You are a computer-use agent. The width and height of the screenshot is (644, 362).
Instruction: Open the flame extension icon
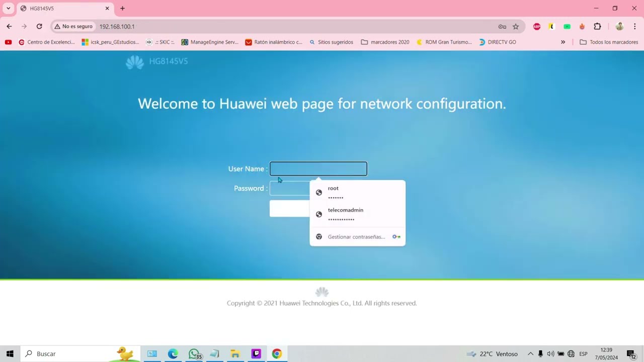pyautogui.click(x=582, y=27)
